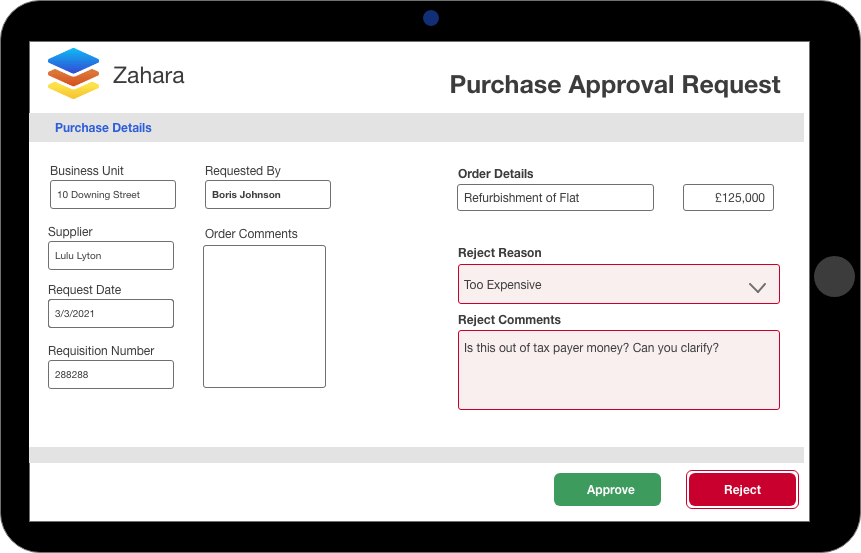Select the Requisition Number field 288288
Viewport: 861px width, 553px height.
click(x=110, y=375)
